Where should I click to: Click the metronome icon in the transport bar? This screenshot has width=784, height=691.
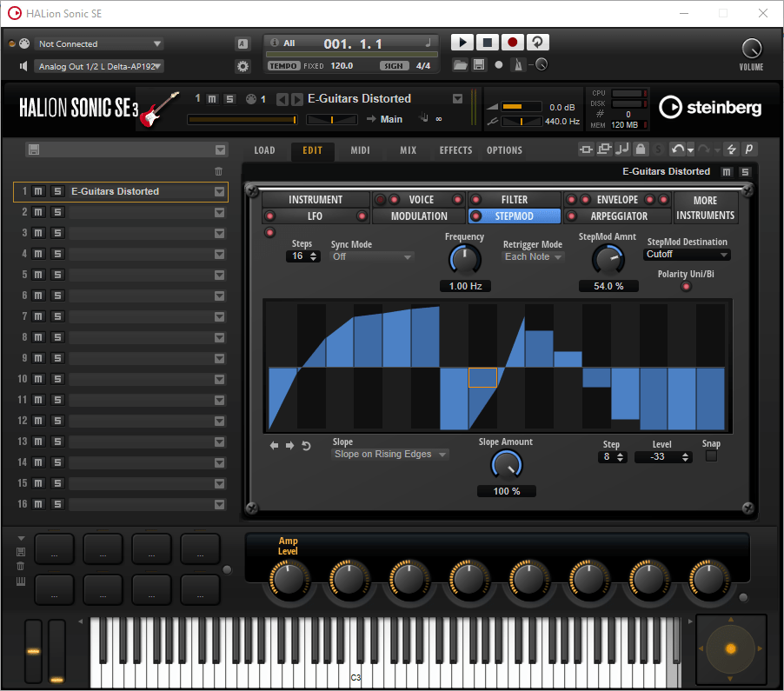point(517,64)
